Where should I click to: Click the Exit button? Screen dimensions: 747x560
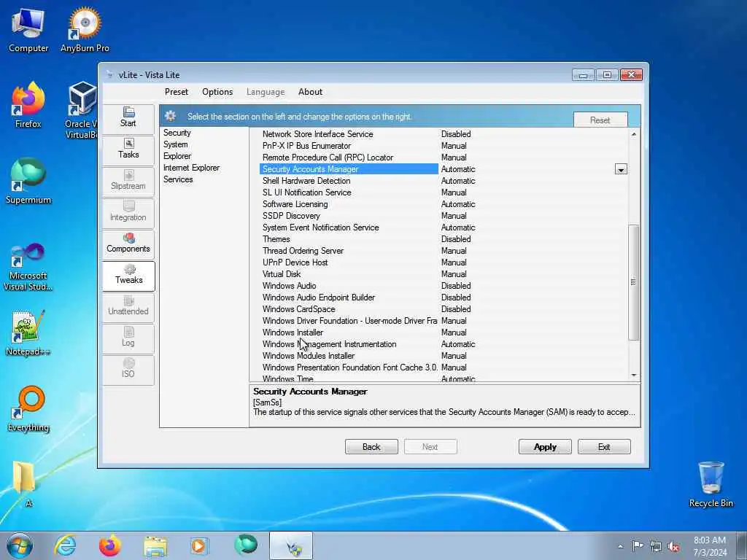point(604,447)
